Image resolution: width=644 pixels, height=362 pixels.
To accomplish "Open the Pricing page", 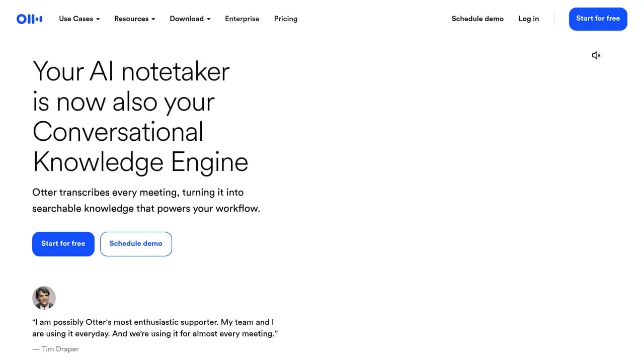I will click(x=286, y=19).
